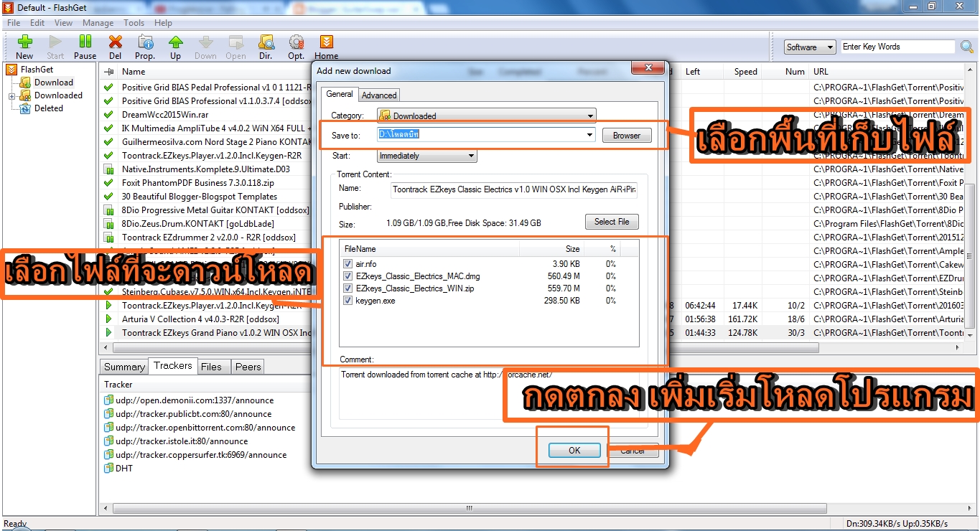Click the downloading icon of Toontrack EZkeys Grand Piano
This screenshot has height=531, width=980.
[x=109, y=333]
